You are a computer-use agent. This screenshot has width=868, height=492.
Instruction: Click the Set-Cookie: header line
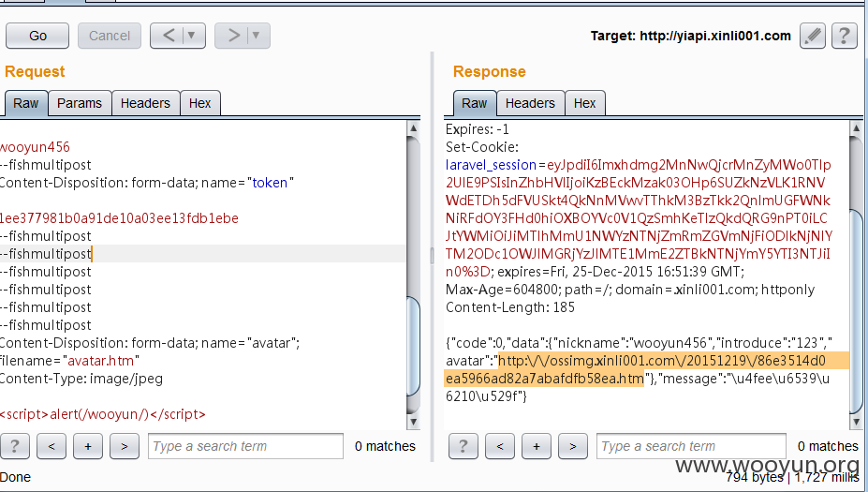[x=482, y=147]
